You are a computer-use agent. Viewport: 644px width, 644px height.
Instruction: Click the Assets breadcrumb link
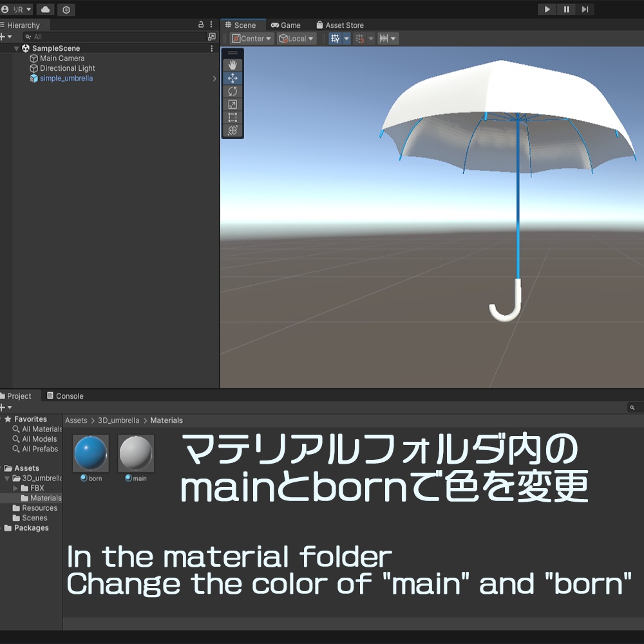tap(75, 420)
